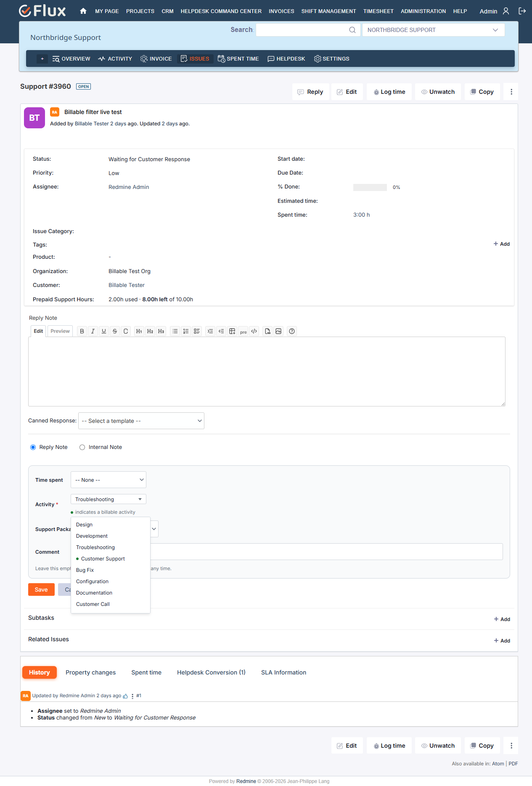Click the like thumbs-up on journal #1
532x786 pixels.
125,696
